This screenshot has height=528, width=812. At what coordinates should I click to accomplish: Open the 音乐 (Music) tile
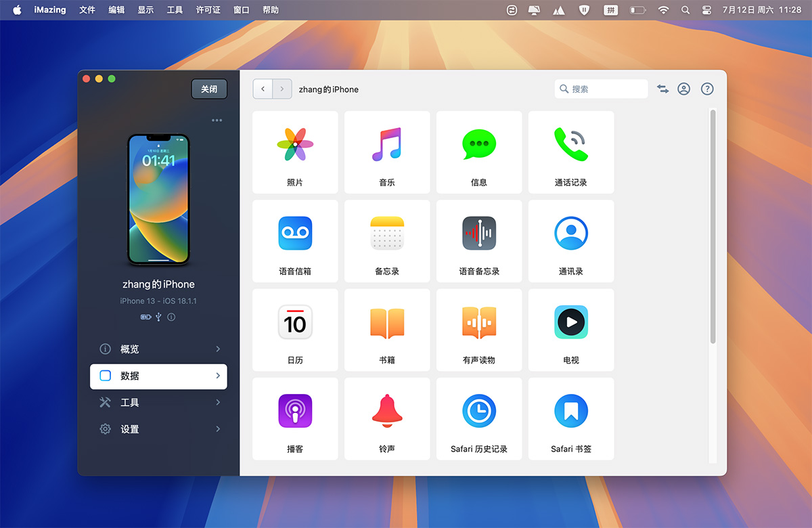[387, 152]
